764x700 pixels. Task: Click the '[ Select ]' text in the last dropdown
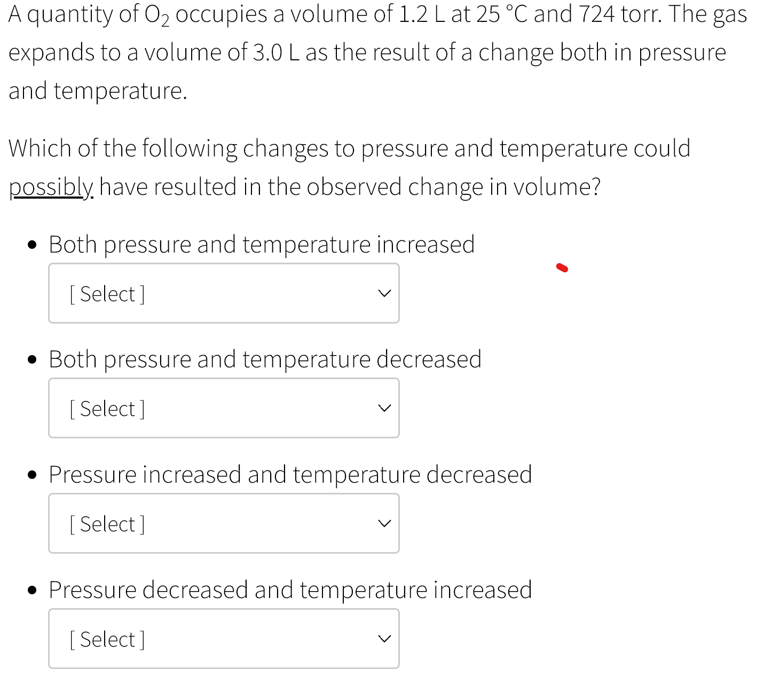106,639
